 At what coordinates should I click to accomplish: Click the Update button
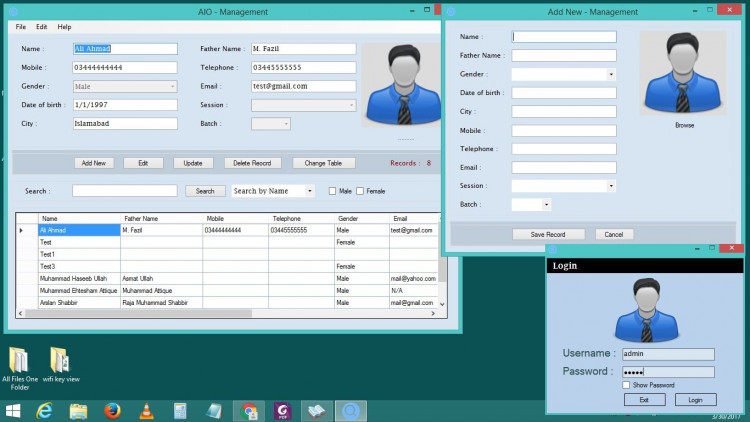click(193, 163)
